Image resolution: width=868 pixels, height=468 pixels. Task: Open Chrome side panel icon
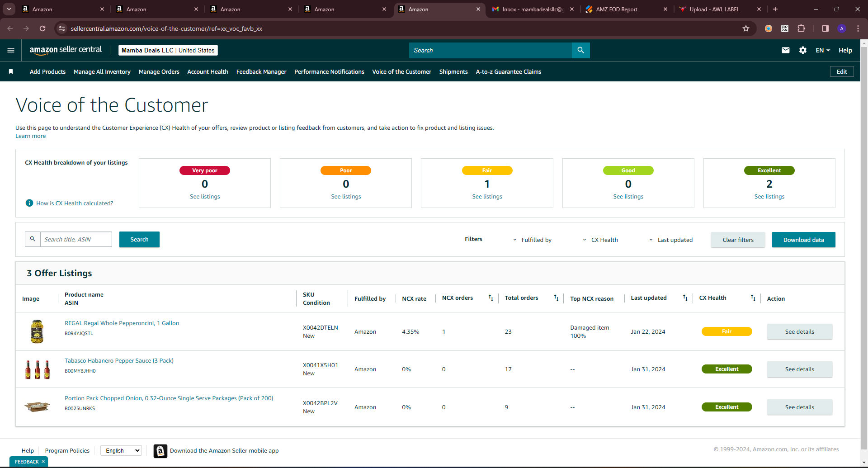[x=825, y=28]
